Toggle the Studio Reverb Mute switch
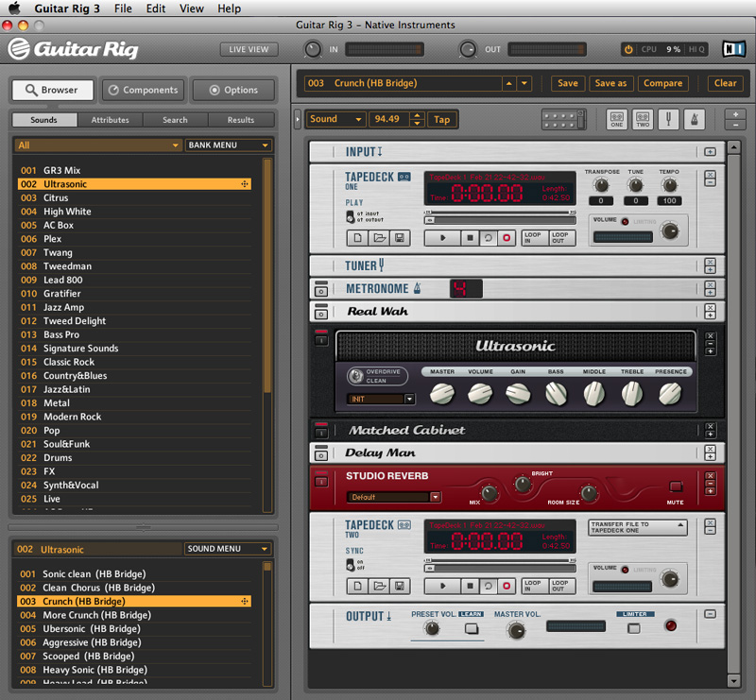Screen dimensions: 756x700 click(676, 487)
